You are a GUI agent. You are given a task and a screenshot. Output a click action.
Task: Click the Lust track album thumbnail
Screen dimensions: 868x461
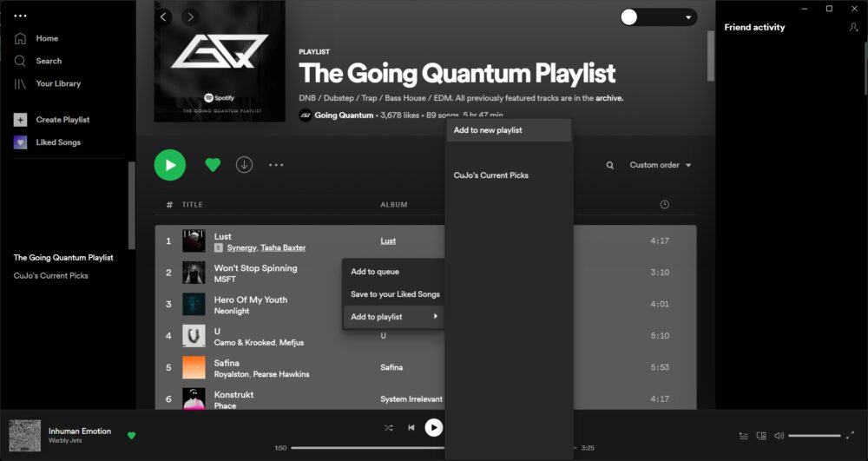(x=194, y=240)
